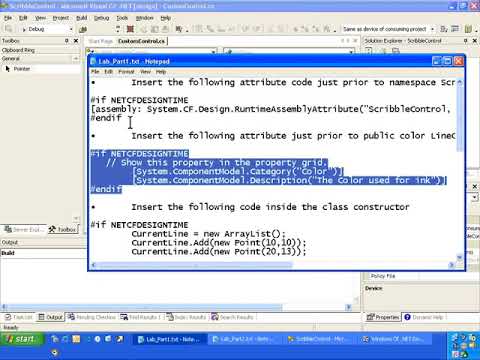Show the Task List tab

point(19,317)
